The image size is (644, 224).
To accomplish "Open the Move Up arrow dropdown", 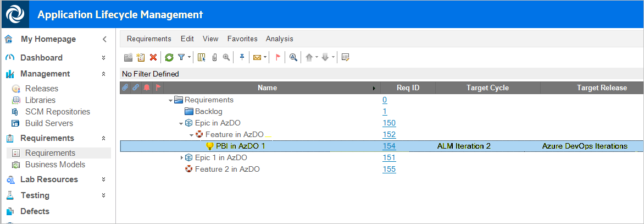I will click(317, 58).
